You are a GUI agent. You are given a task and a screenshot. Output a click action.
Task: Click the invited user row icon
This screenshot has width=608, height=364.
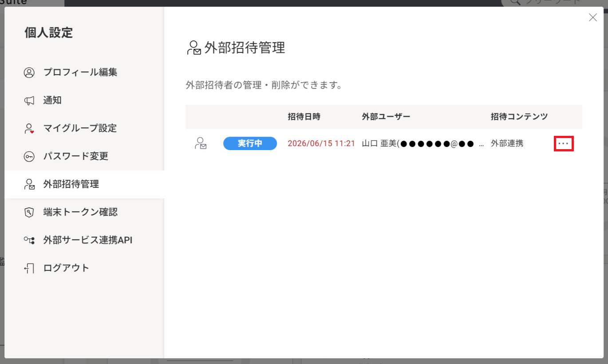click(201, 143)
